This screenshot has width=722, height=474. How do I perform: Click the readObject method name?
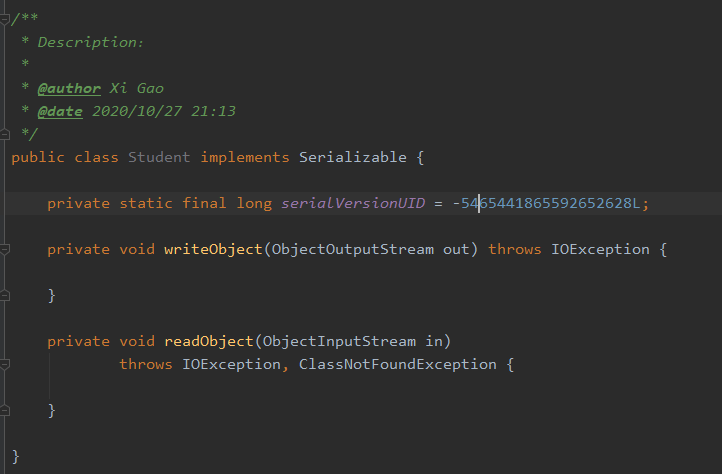[x=209, y=341]
